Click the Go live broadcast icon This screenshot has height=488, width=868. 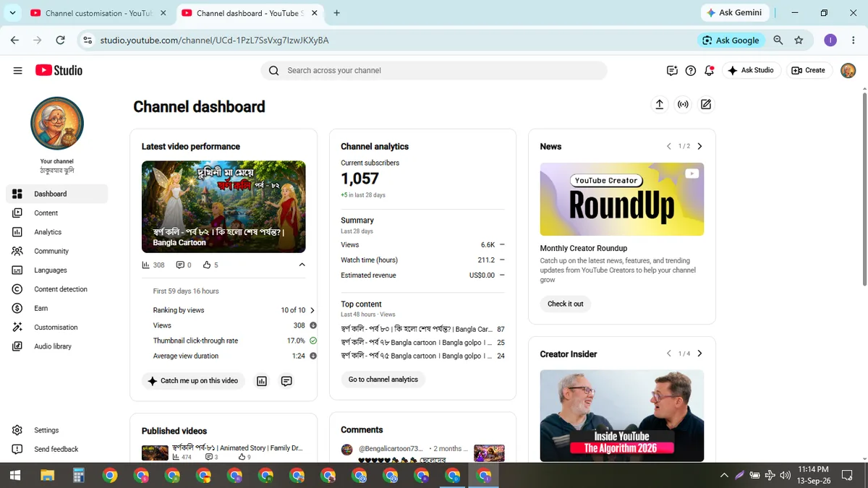(x=683, y=105)
